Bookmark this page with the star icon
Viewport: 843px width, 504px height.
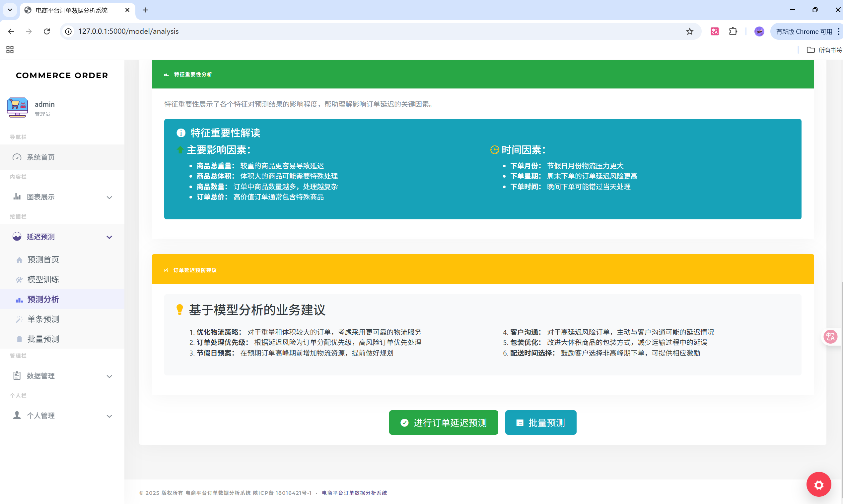coord(689,31)
